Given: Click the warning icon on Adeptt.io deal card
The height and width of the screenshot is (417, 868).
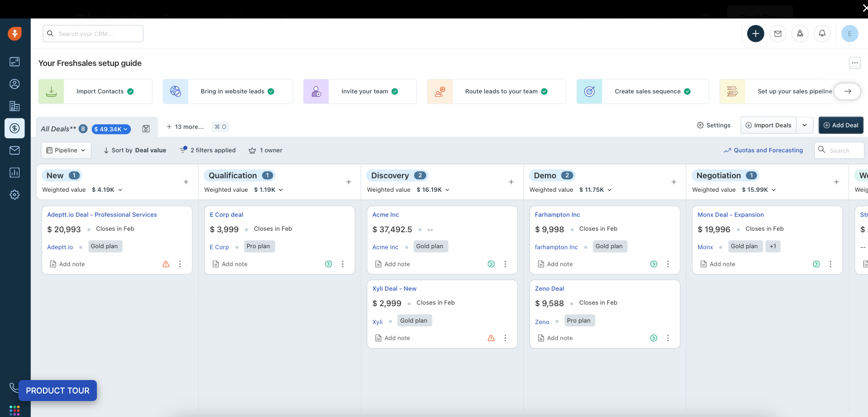Looking at the screenshot, I should pyautogui.click(x=166, y=264).
